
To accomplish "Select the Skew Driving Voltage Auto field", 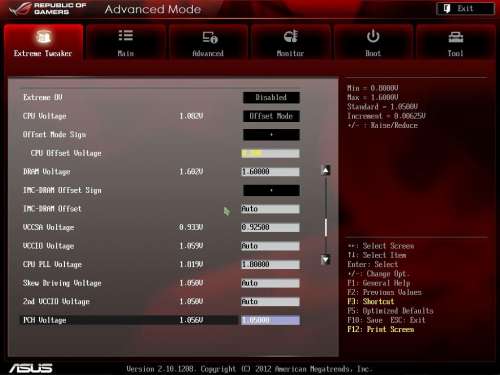I will (270, 283).
